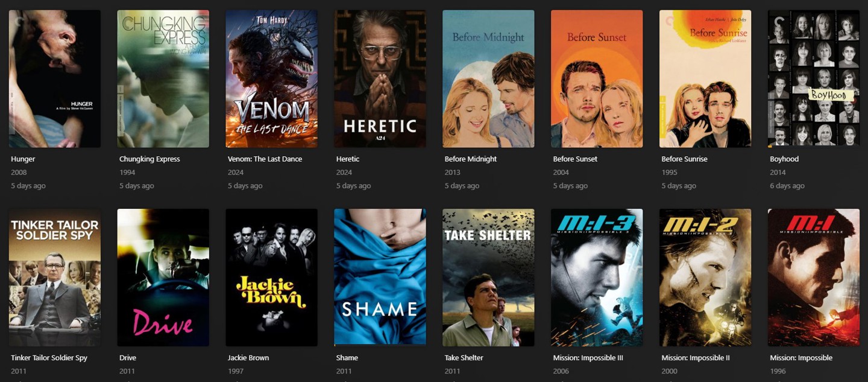Select the Drive movie poster
This screenshot has width=868, height=382.
[163, 278]
